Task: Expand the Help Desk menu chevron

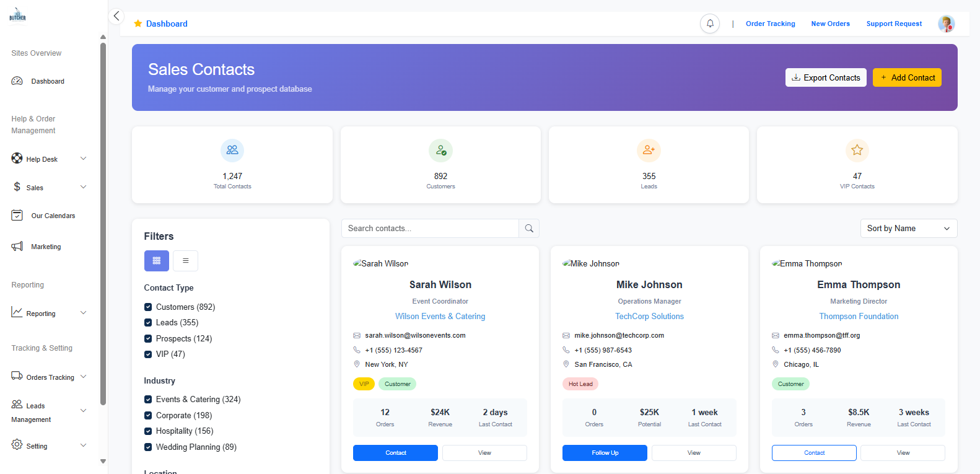Action: point(83,159)
